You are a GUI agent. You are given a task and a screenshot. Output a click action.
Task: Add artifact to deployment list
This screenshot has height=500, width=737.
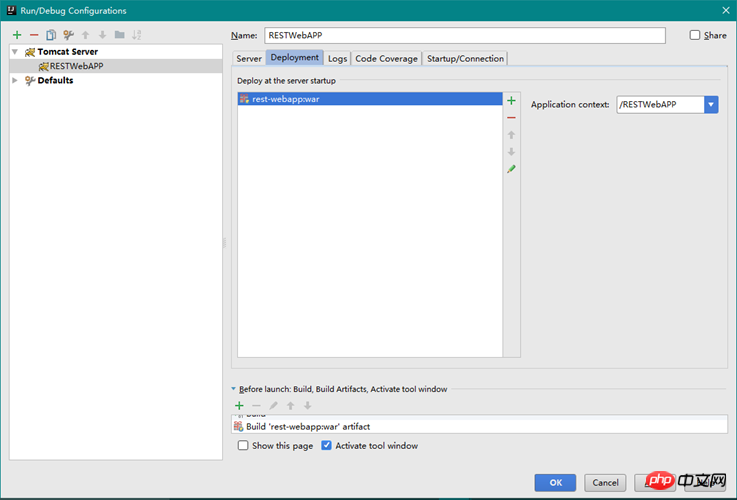point(511,101)
